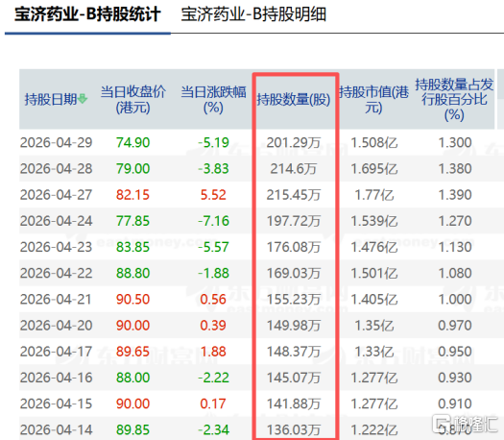Viewport: 504px width, 440px height.
Task: Select the date 2026-04-14
Action: (x=57, y=429)
